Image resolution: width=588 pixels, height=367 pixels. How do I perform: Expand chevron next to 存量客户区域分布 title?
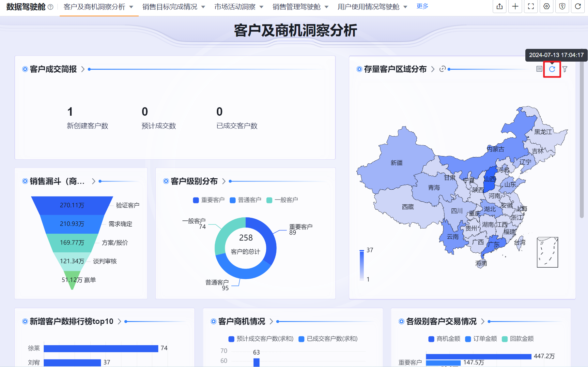click(x=433, y=69)
